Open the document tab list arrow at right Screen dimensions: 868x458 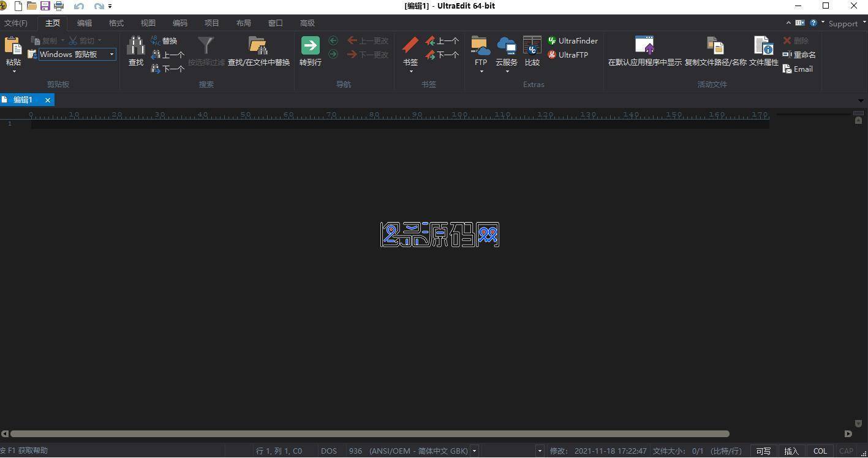[x=861, y=100]
